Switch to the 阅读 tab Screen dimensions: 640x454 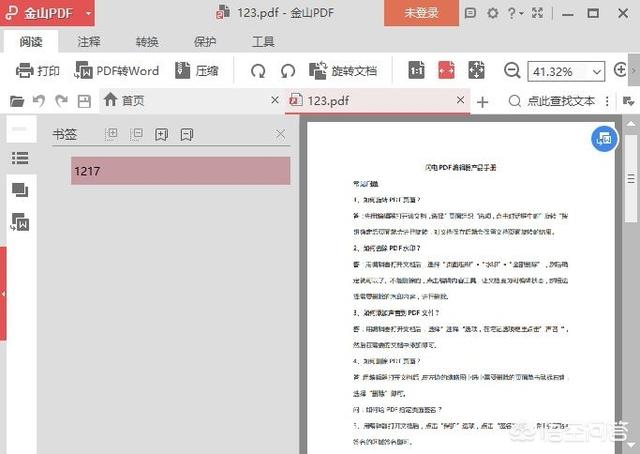(31, 42)
